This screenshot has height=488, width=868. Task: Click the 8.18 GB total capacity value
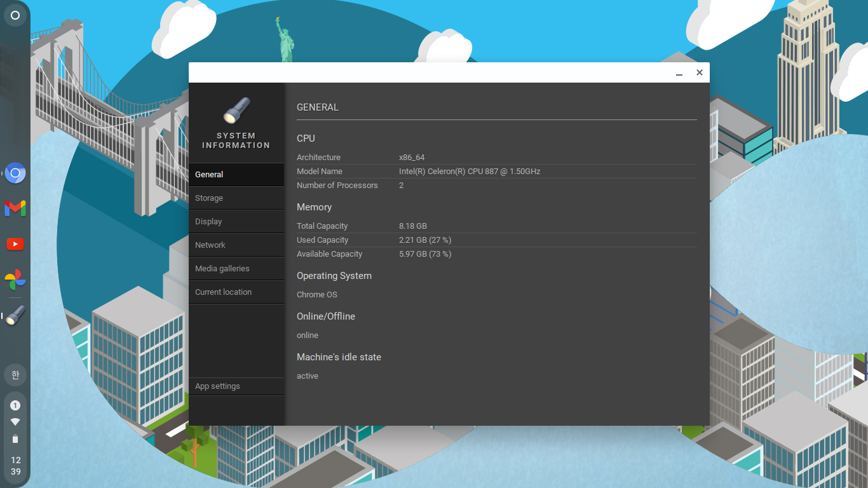413,226
